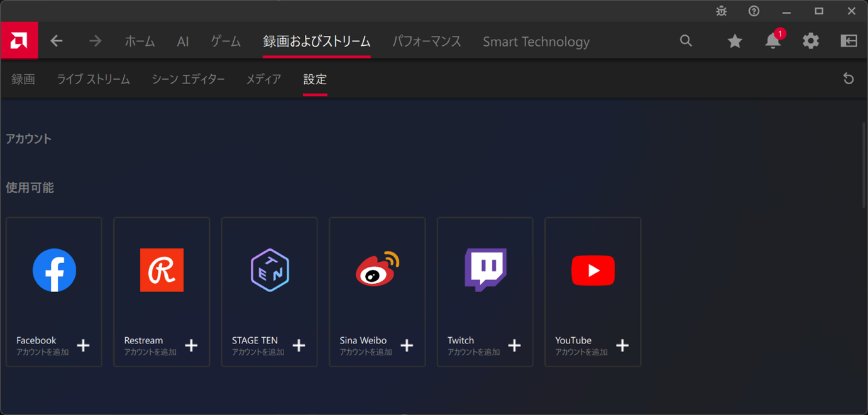Switch to シーン エディター sub-tab

click(x=188, y=79)
